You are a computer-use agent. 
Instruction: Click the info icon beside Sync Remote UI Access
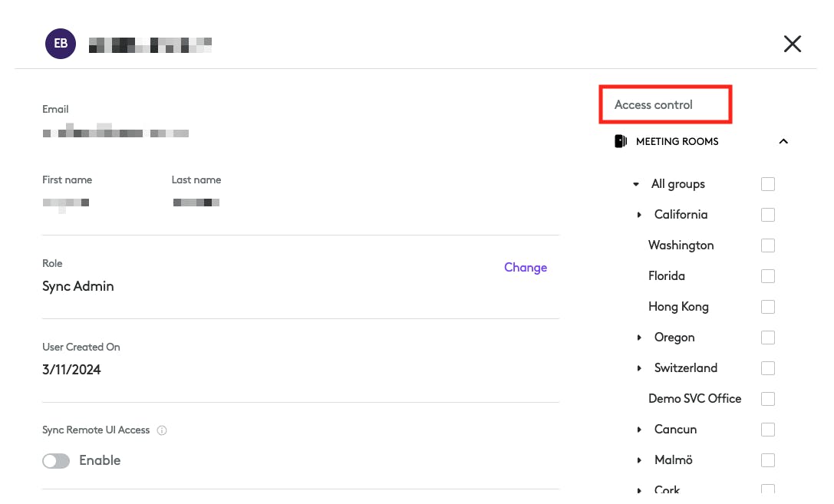click(x=162, y=430)
